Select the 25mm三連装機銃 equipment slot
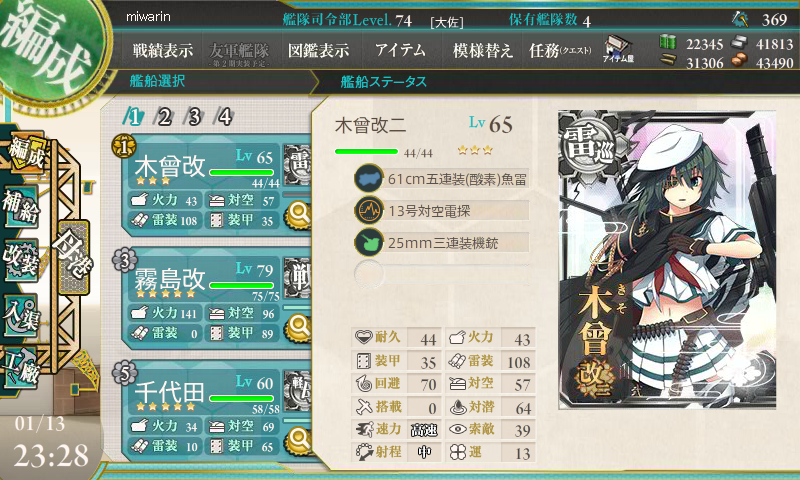The width and height of the screenshot is (800, 480). (x=442, y=242)
